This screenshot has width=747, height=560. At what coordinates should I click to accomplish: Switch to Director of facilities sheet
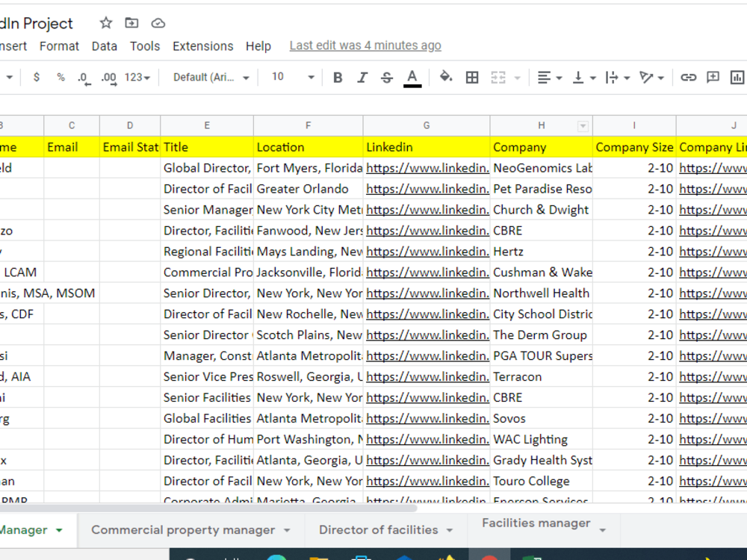[x=378, y=530]
